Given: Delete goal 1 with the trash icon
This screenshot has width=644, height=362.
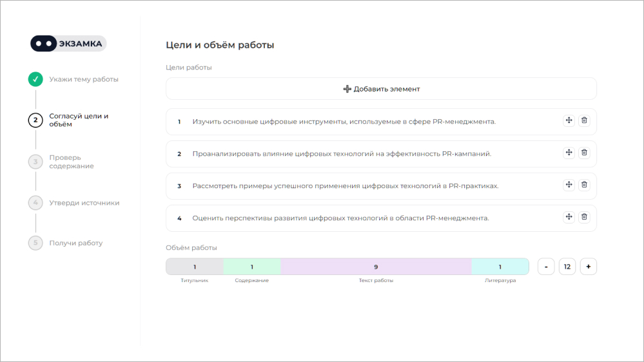Looking at the screenshot, I should coord(584,121).
